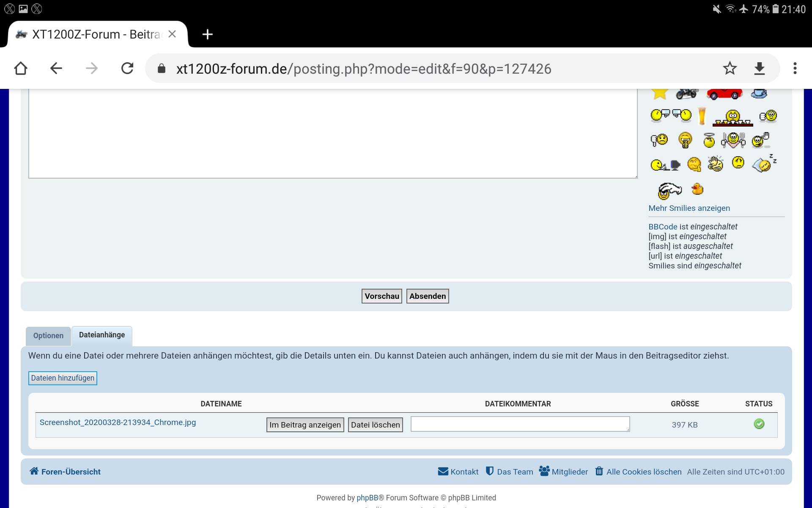Select the Dateianhänge tab
This screenshot has height=508, width=812.
(102, 335)
